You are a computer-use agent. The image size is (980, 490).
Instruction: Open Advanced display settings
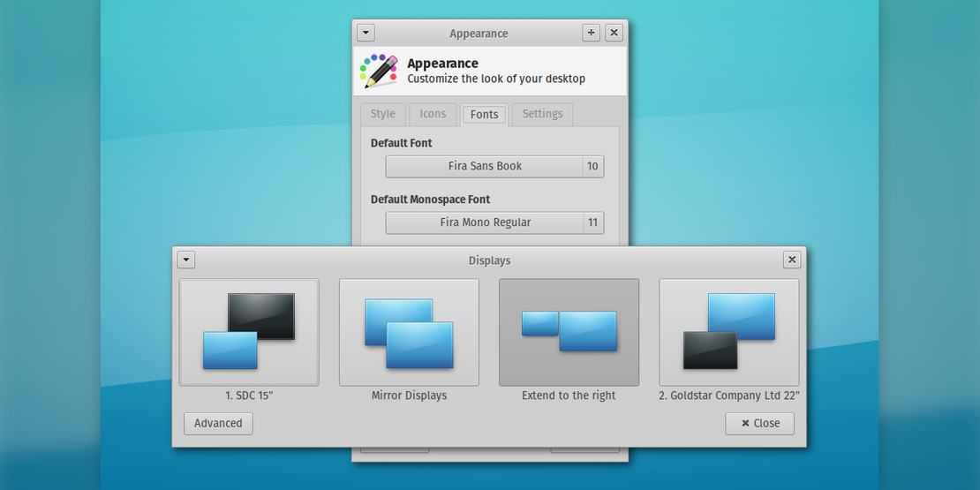(218, 423)
